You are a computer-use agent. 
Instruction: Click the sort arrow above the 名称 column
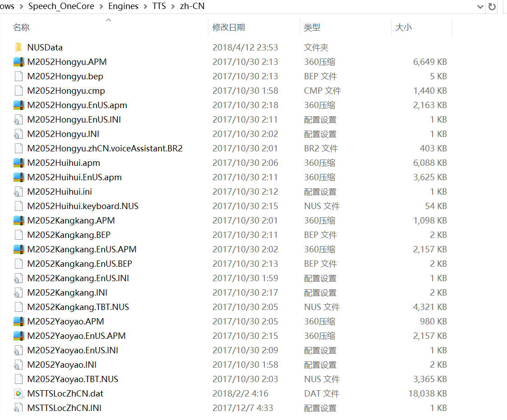[108, 19]
